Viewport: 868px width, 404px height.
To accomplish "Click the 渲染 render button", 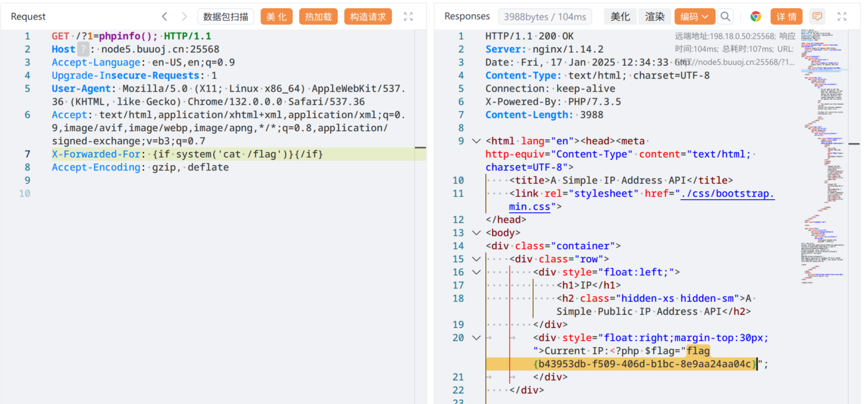I will (x=655, y=16).
